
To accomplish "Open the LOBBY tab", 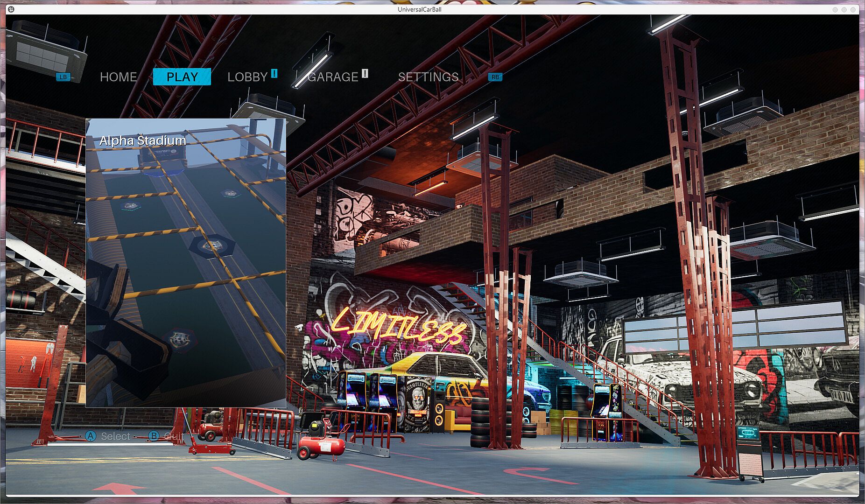I will tap(247, 77).
